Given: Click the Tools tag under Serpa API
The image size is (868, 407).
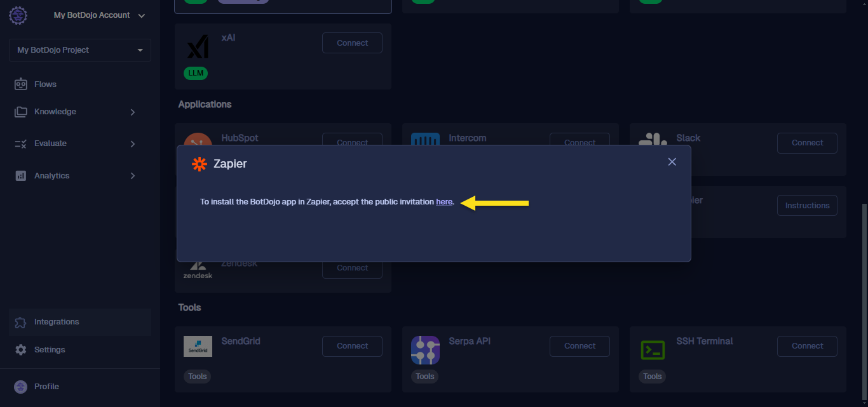Looking at the screenshot, I should (424, 377).
